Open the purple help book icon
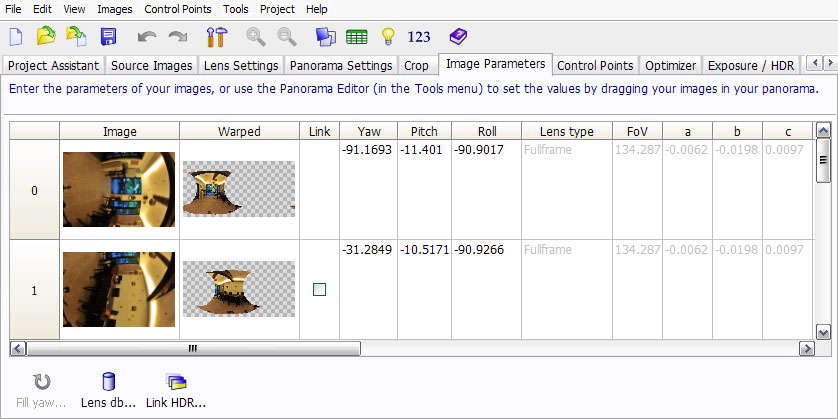The height and width of the screenshot is (419, 838). tap(457, 37)
